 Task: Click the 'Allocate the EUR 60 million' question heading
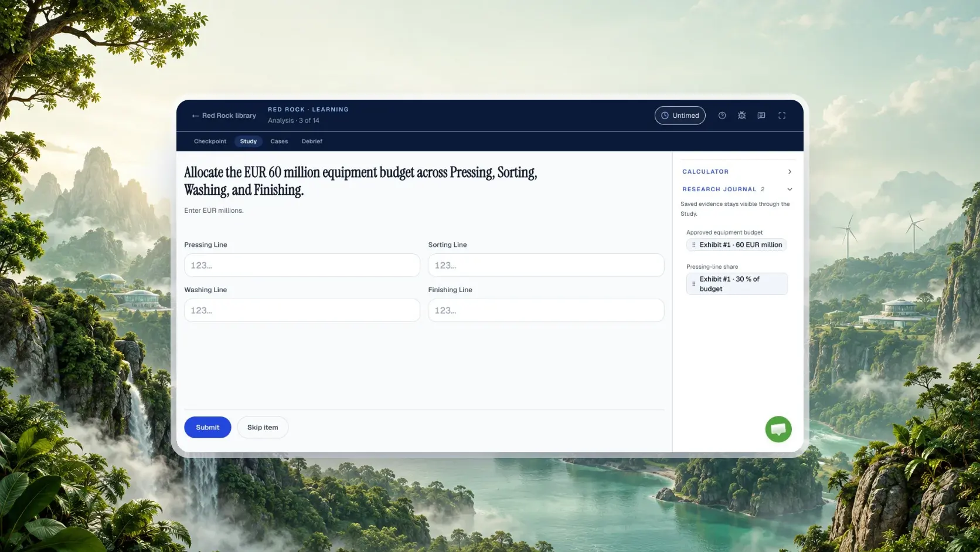pos(360,181)
